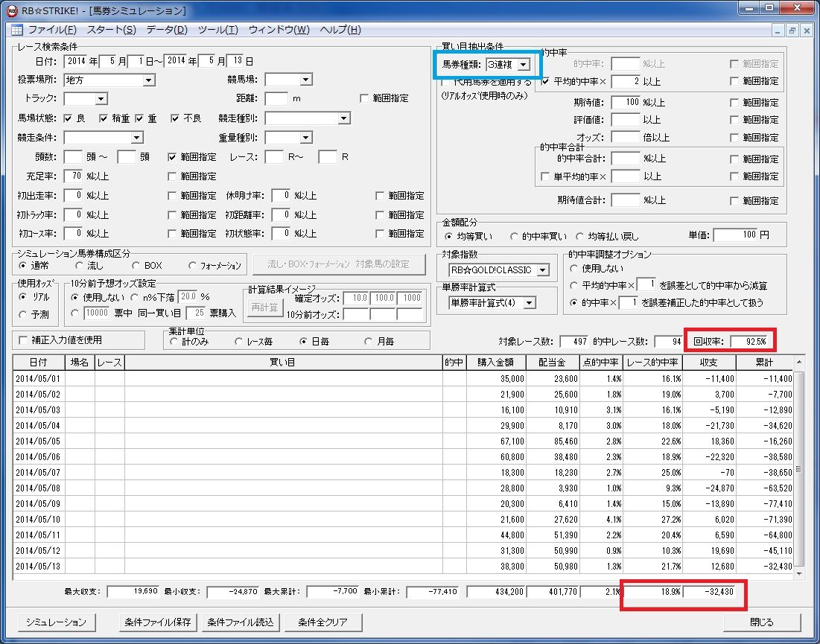Click the 単価 input field showing 100

pos(735,235)
